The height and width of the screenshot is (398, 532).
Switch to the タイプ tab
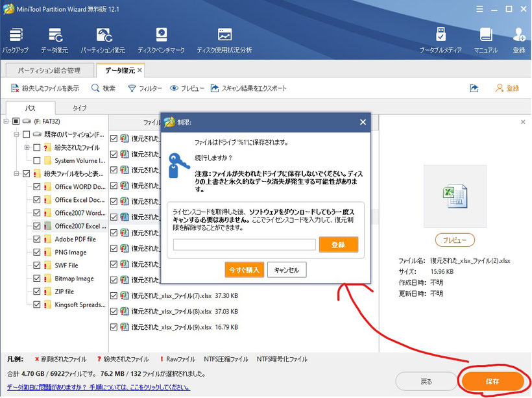tap(80, 108)
